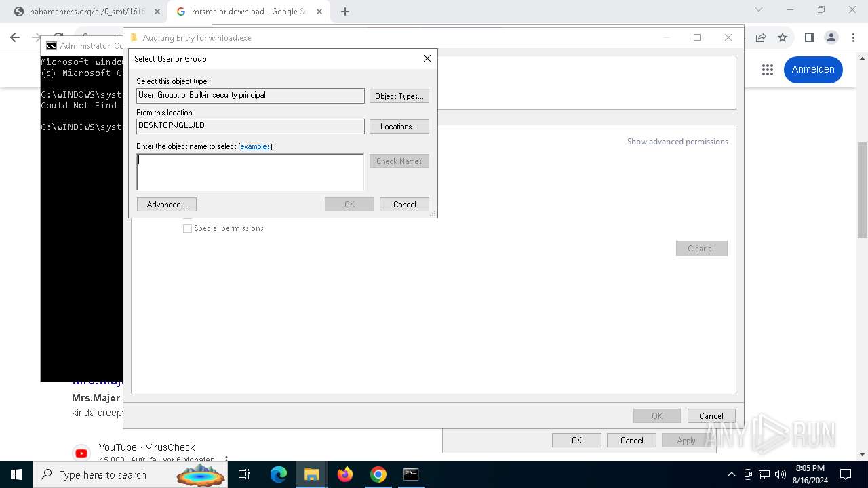Bookmark this page with star icon
The width and height of the screenshot is (868, 488).
(783, 38)
